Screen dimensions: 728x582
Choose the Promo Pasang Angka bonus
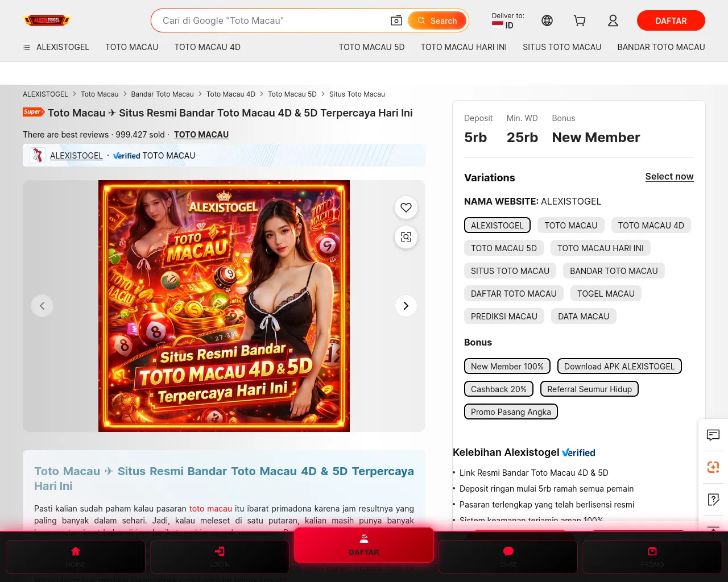(x=511, y=412)
